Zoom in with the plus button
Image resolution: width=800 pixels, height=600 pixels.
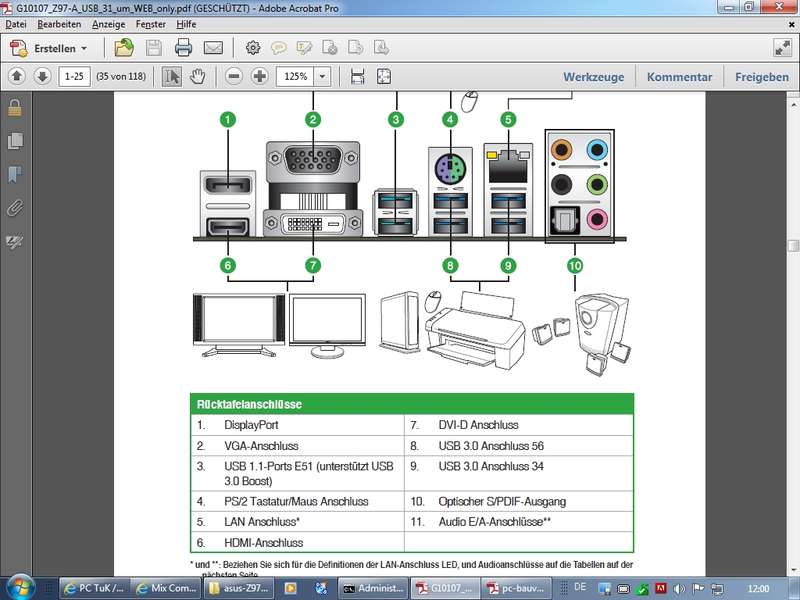point(260,76)
